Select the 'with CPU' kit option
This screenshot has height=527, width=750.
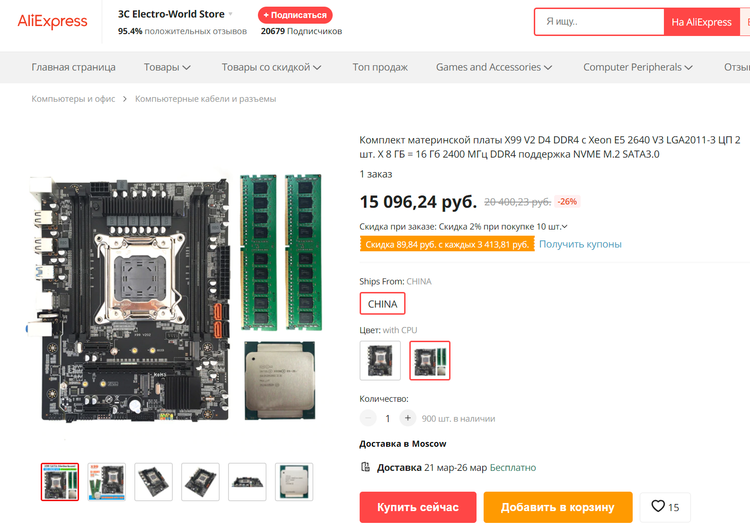(430, 361)
